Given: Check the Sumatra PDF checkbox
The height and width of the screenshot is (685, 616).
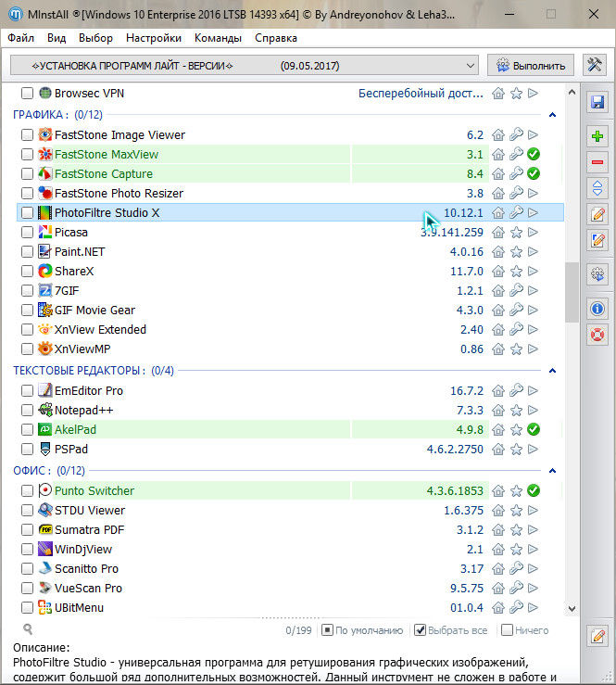Looking at the screenshot, I should [x=27, y=529].
